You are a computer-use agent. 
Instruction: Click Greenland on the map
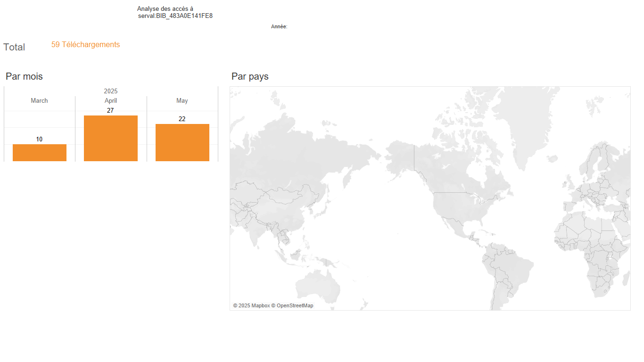click(528, 123)
